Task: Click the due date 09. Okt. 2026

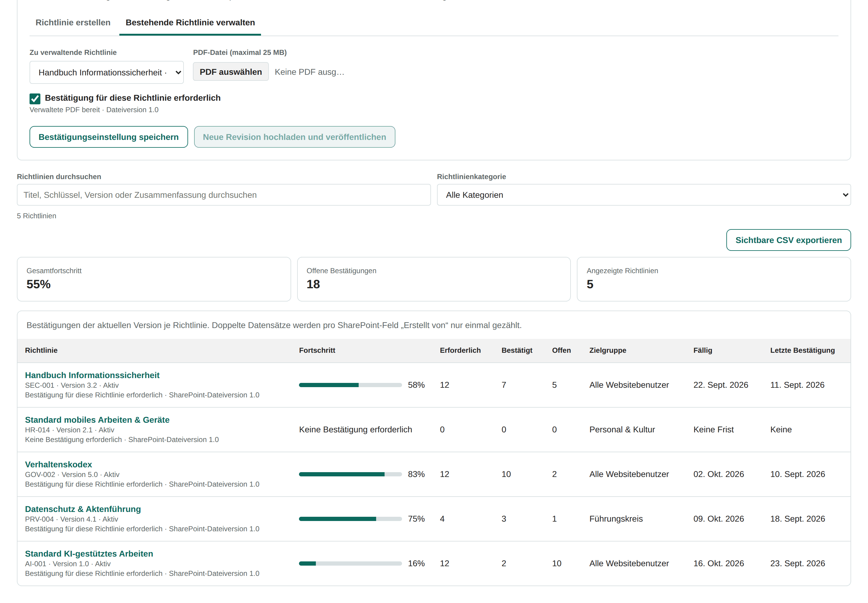Action: click(719, 519)
